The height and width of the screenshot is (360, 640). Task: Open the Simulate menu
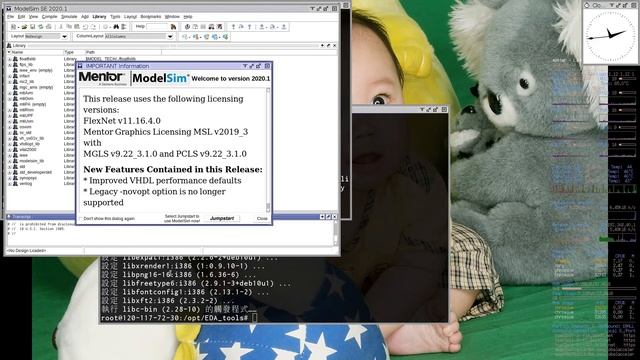[x=69, y=17]
